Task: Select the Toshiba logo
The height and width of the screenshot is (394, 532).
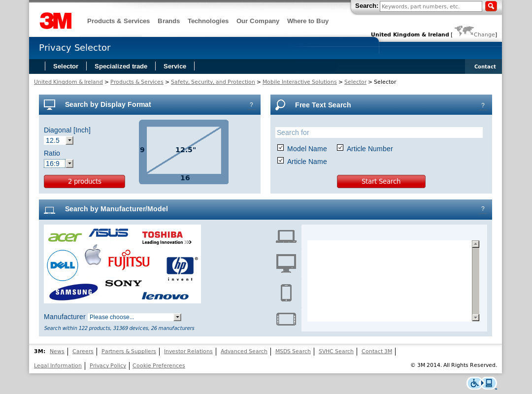Action: click(x=166, y=237)
